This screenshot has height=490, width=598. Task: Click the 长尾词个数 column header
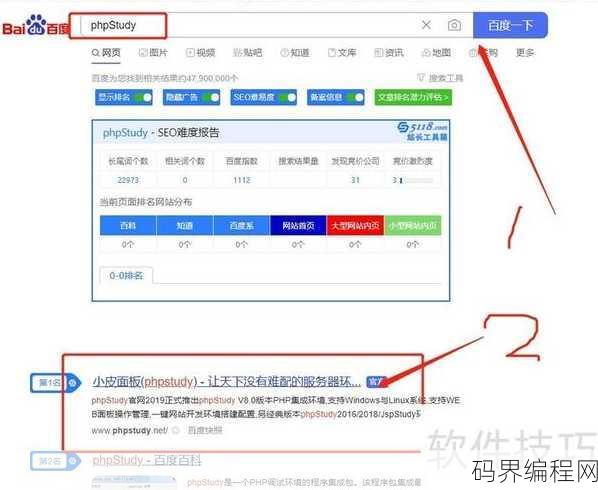(128, 161)
